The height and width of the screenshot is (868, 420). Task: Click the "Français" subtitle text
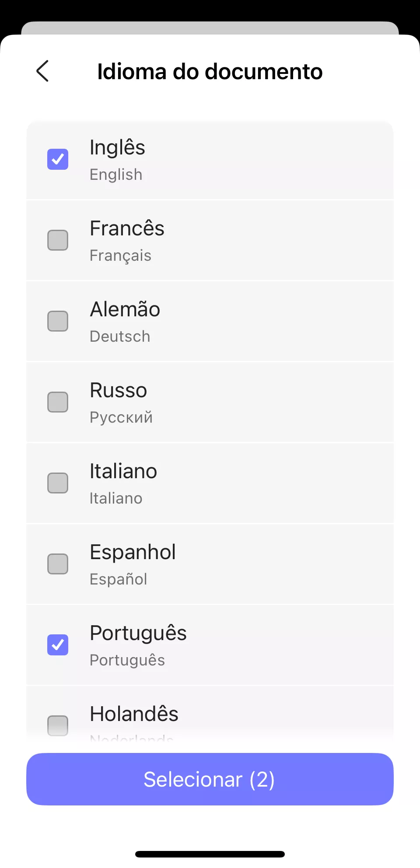point(120,255)
